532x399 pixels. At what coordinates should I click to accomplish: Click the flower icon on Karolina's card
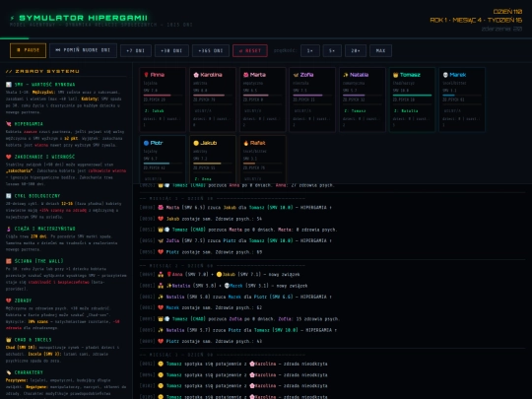point(196,75)
